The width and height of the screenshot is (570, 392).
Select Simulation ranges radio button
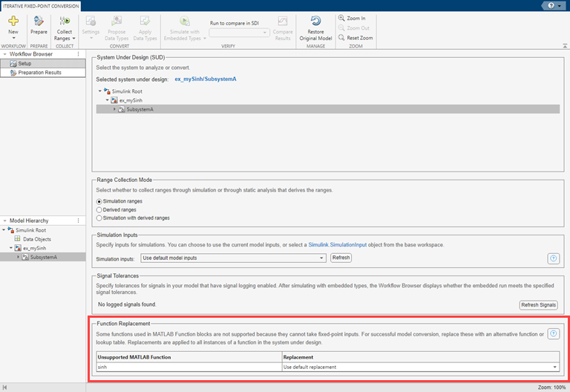[99, 201]
